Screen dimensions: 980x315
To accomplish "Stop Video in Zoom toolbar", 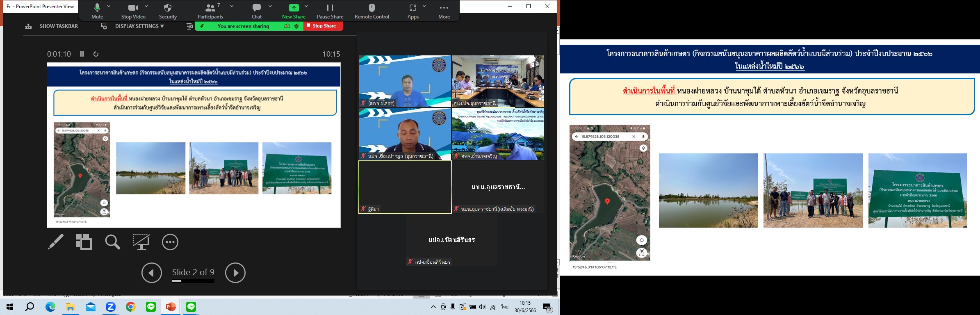I will (x=133, y=11).
